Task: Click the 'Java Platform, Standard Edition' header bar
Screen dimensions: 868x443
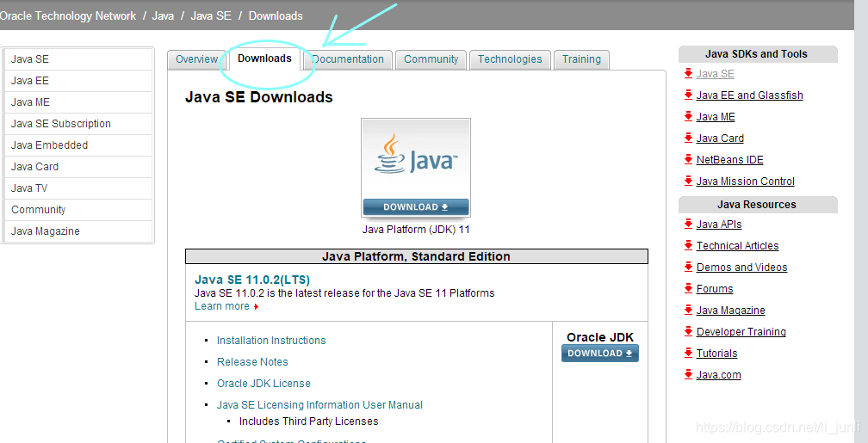Action: pos(416,256)
